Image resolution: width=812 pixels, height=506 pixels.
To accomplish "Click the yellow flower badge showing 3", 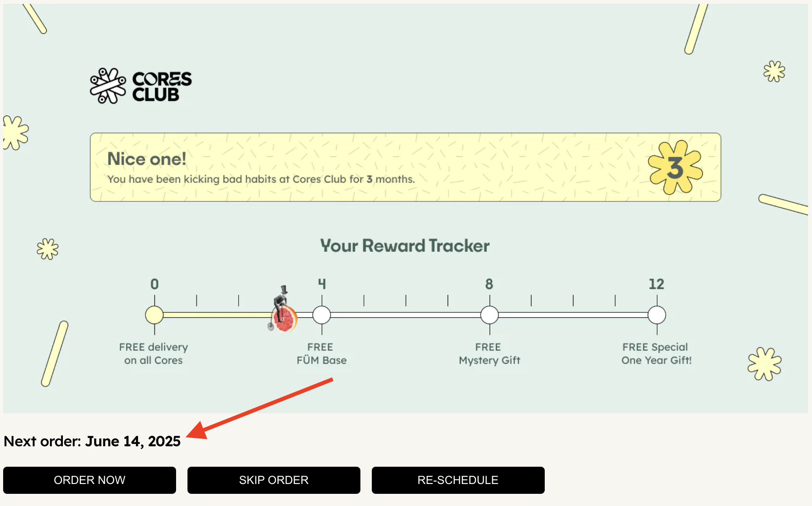I will [x=675, y=167].
